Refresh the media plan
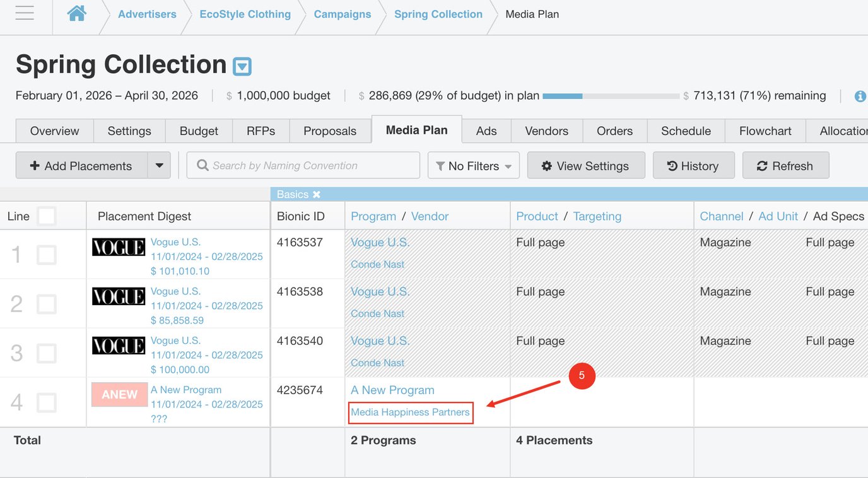This screenshot has width=868, height=478. pyautogui.click(x=785, y=165)
